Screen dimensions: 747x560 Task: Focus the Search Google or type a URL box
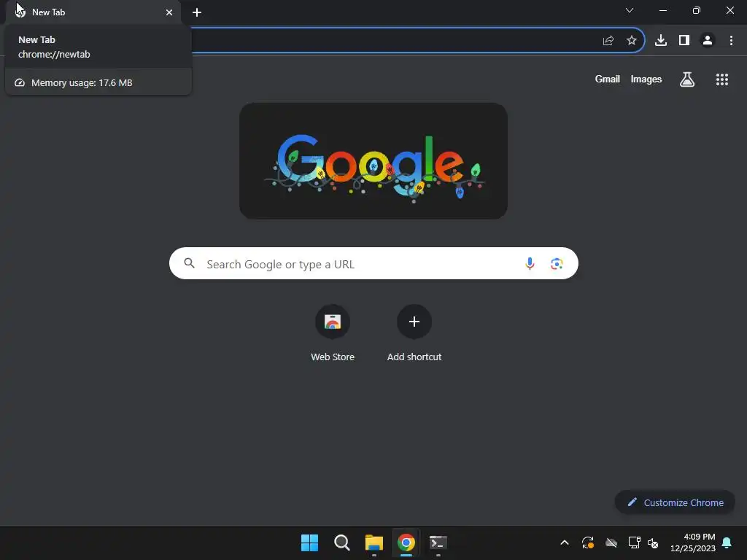[373, 263]
